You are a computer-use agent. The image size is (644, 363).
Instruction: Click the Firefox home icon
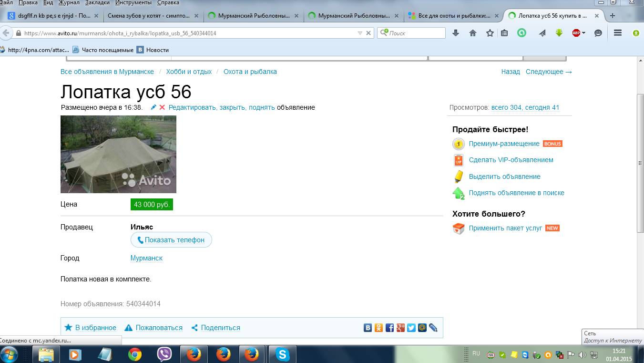pos(473,33)
